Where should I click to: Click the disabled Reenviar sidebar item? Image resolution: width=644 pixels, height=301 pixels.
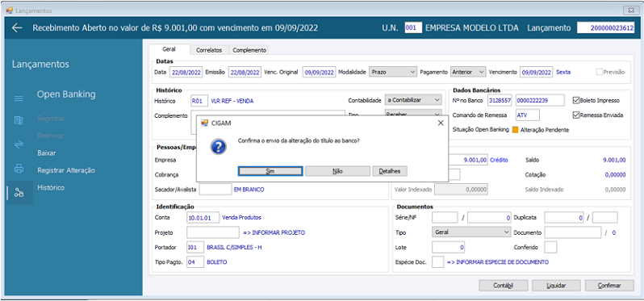click(x=51, y=136)
